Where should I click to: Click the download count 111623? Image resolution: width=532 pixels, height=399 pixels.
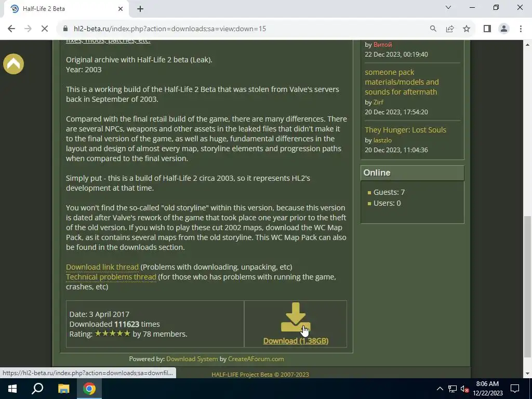[127, 324]
